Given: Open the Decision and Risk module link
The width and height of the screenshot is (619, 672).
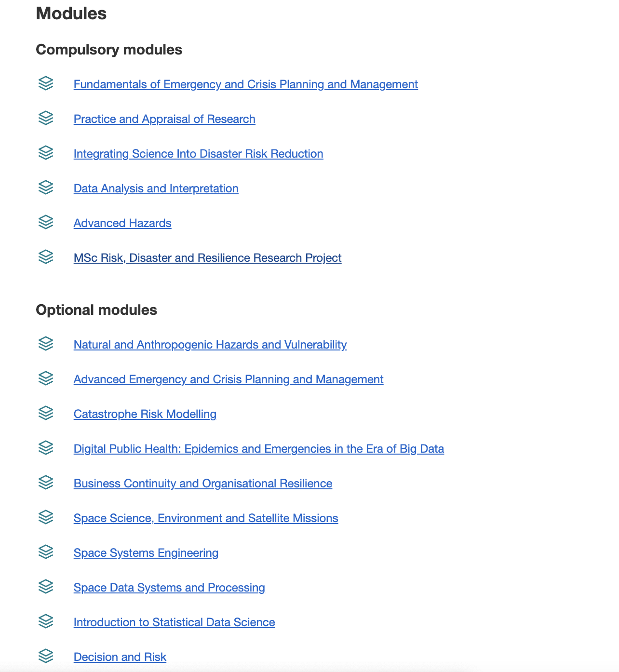Looking at the screenshot, I should point(120,657).
